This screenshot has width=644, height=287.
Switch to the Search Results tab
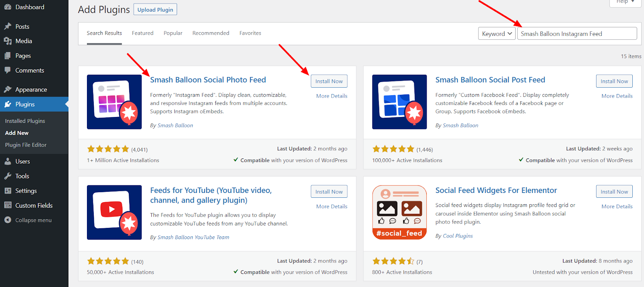point(104,33)
